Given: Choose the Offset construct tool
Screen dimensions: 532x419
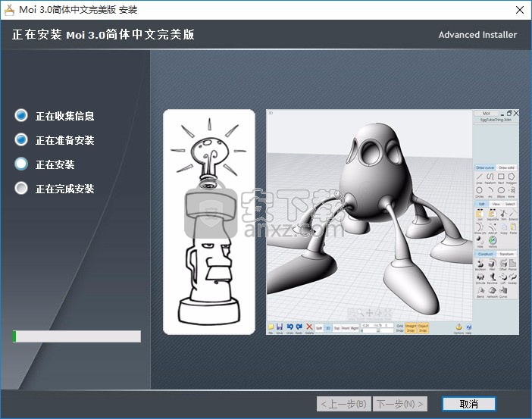Looking at the screenshot, I should (x=503, y=263).
